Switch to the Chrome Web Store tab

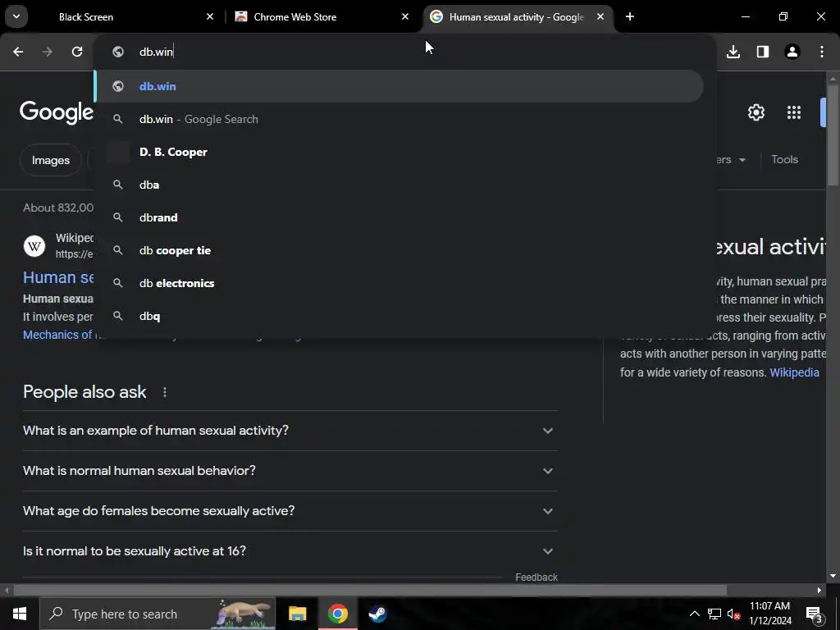point(322,16)
